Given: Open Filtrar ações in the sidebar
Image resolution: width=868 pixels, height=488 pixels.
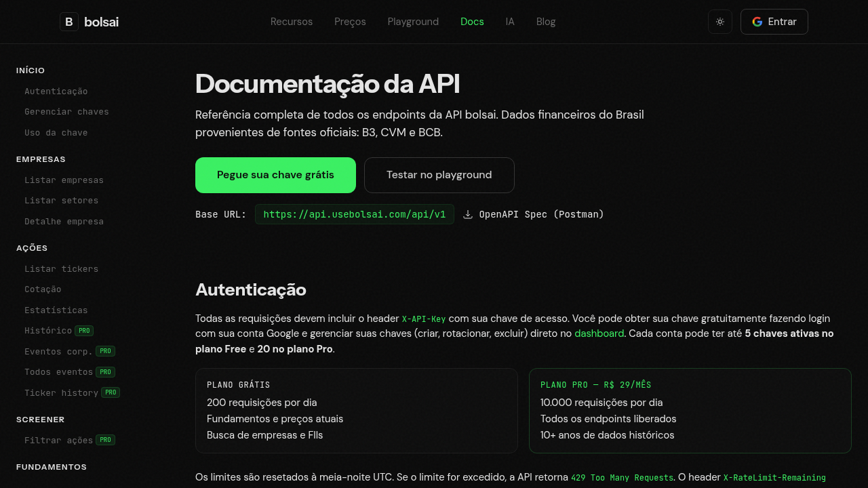Looking at the screenshot, I should coord(59,441).
